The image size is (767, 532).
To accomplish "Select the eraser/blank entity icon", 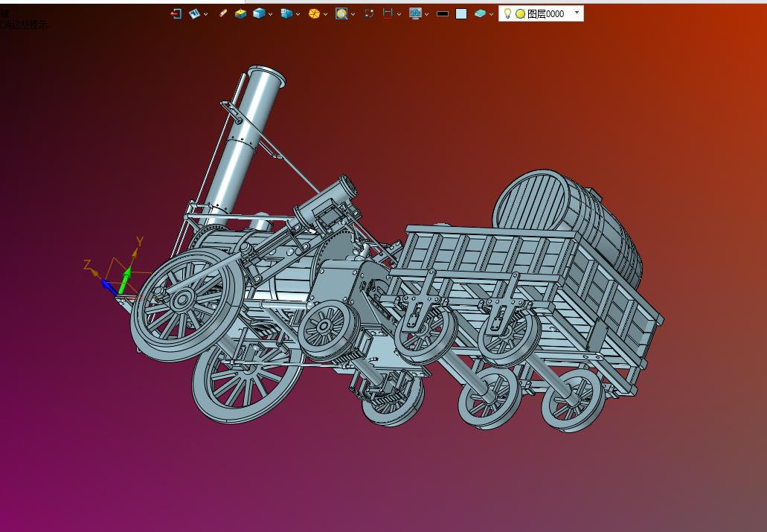I will (x=223, y=13).
